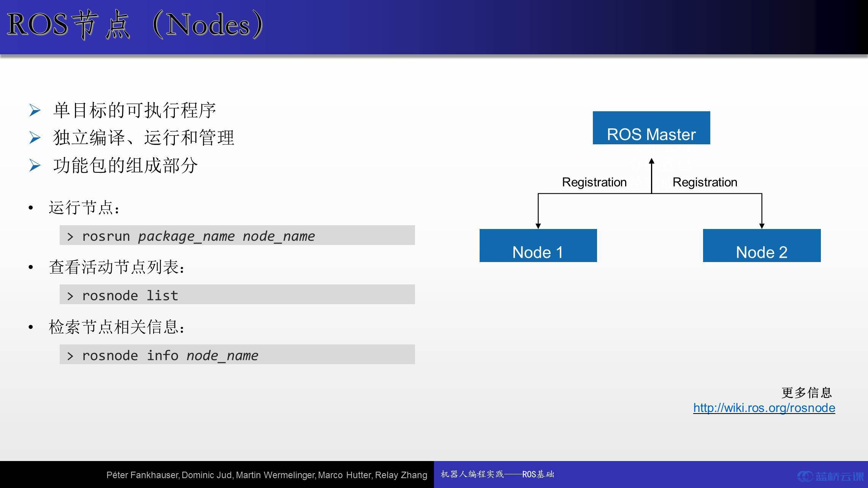Click the rosrun package_name node_name command
This screenshot has width=868, height=488.
coord(237,235)
